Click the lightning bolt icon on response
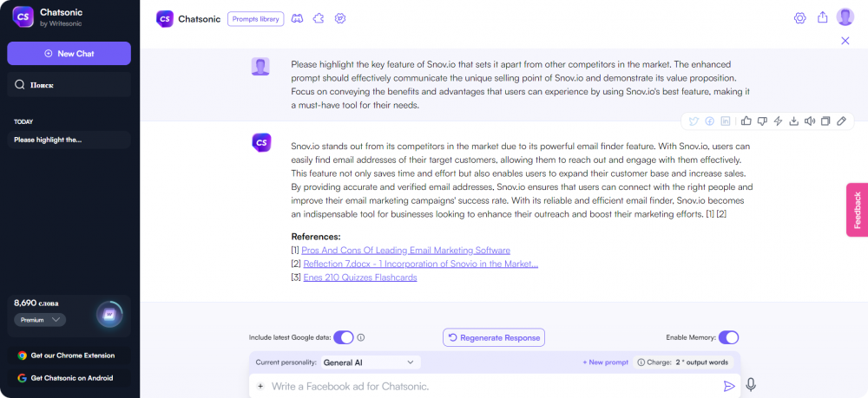This screenshot has height=398, width=868. [x=778, y=121]
